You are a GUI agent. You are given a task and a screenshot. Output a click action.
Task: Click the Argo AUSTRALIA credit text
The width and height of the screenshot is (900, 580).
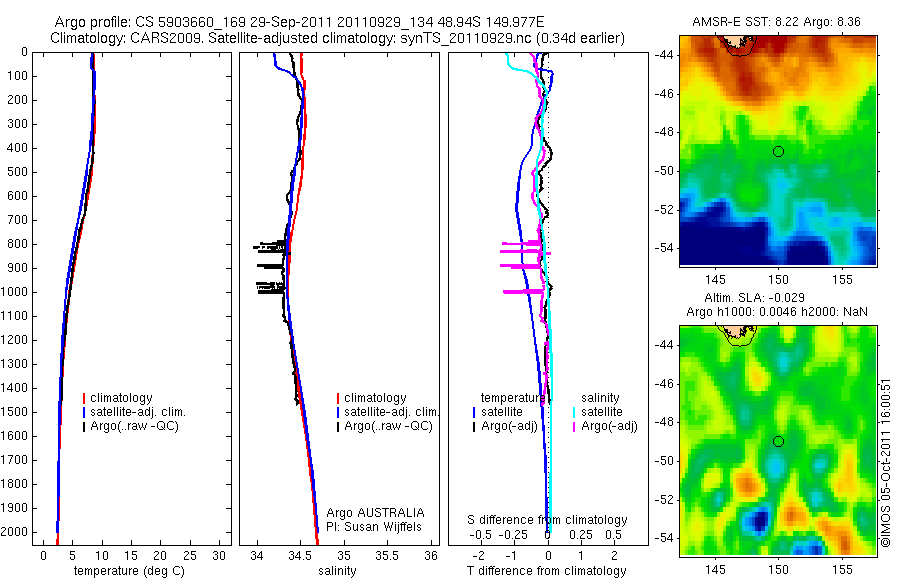coord(375,513)
